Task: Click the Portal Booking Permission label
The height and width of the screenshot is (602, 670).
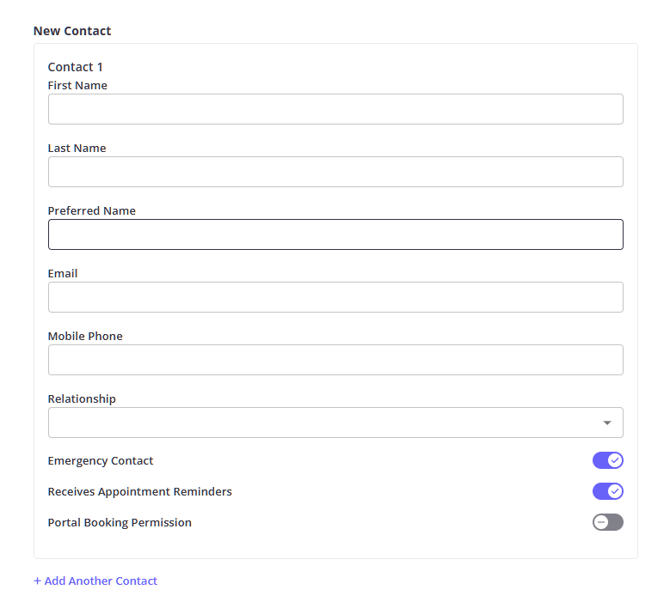Action: pyautogui.click(x=119, y=523)
